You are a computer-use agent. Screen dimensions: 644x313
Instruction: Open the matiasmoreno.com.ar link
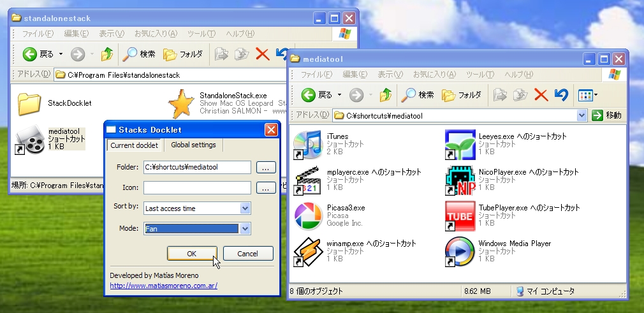click(163, 286)
